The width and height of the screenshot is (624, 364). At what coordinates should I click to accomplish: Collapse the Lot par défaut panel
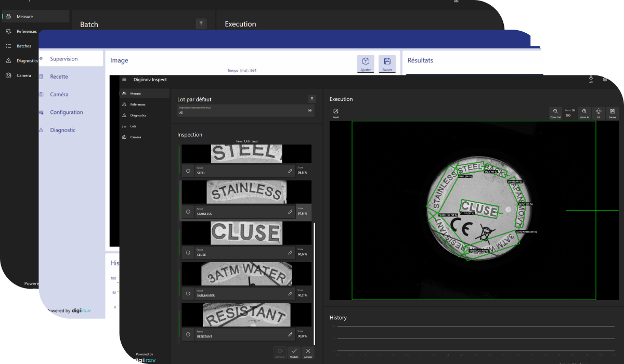tap(311, 99)
